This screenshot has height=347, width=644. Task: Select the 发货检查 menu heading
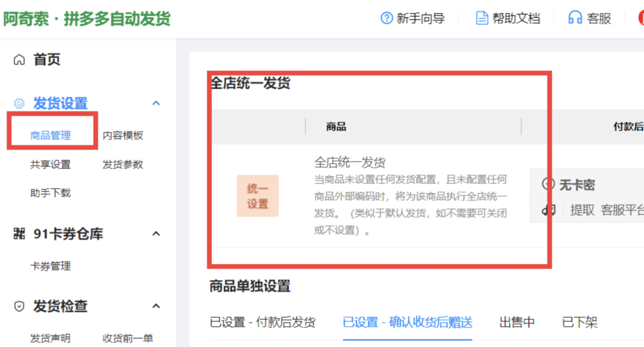[60, 306]
